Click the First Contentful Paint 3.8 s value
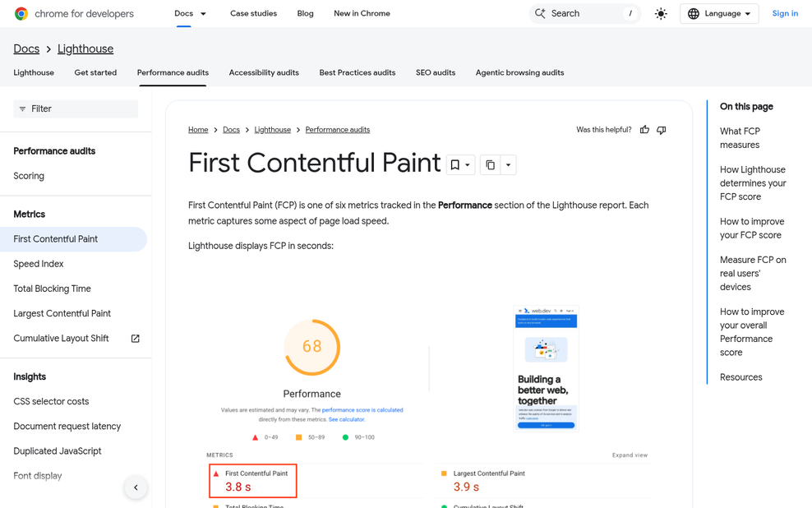 coord(238,487)
